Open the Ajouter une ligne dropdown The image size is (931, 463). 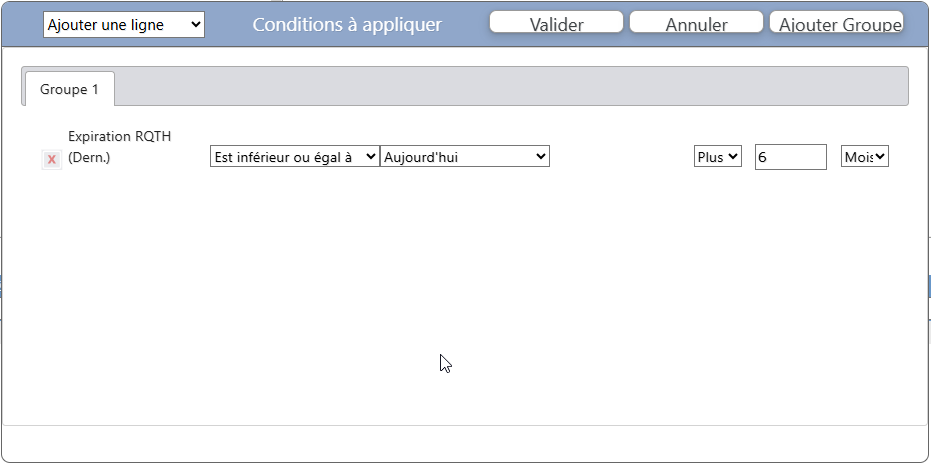[123, 25]
